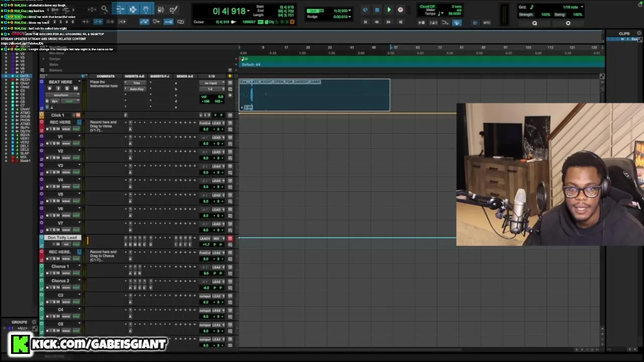Click the BEAT HERE dyn button
This screenshot has width=644, height=362.
click(54, 101)
